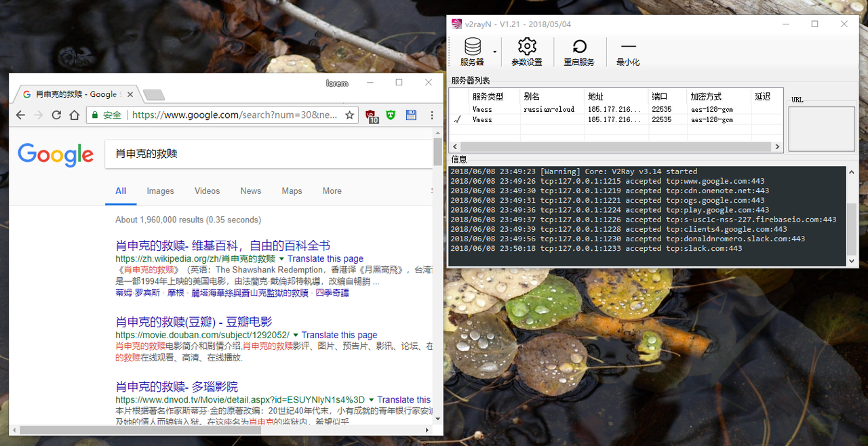868x446 pixels.
Task: Click log line for tcp:cdn.onenote.net:443
Action: coord(610,190)
